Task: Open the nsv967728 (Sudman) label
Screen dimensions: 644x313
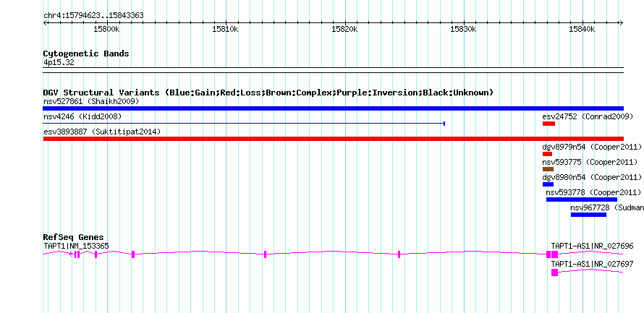Action: coord(607,207)
